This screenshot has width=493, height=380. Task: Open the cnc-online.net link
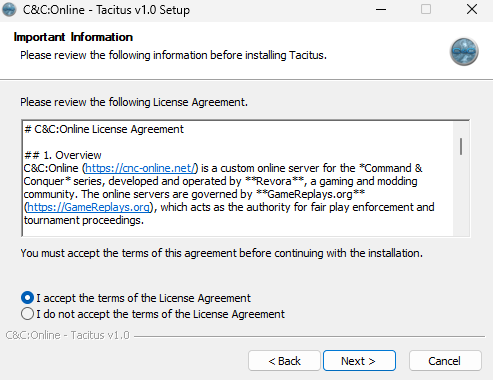[140, 168]
